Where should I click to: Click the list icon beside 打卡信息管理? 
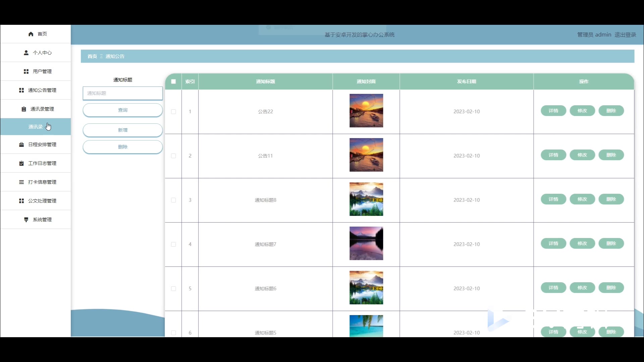pos(21,182)
